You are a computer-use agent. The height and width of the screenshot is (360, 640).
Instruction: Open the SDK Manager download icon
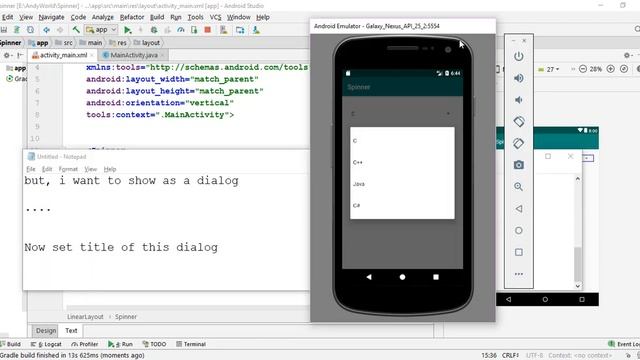256,30
